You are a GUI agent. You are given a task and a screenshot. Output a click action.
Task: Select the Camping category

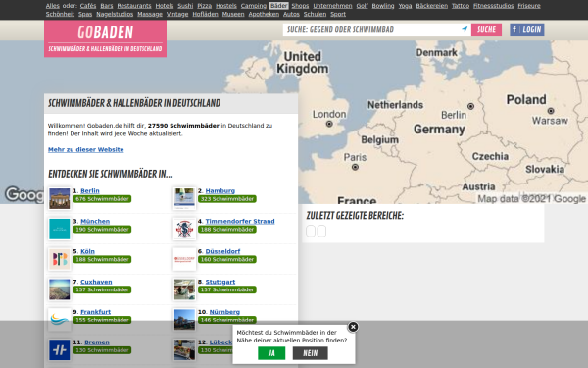coord(254,6)
